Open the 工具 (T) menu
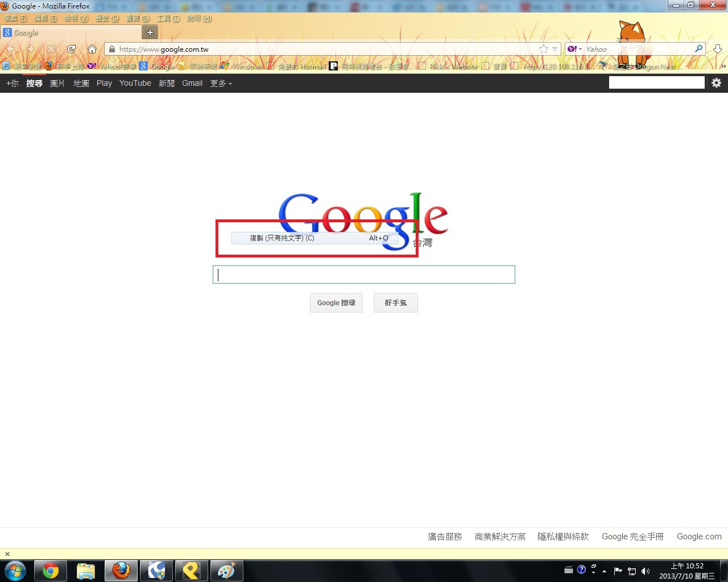 click(x=168, y=18)
